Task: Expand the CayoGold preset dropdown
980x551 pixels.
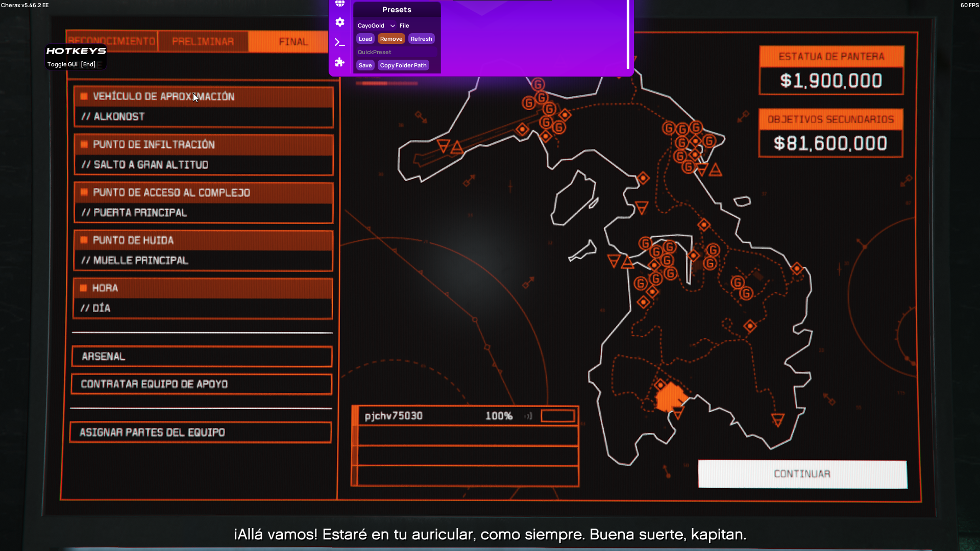Action: pyautogui.click(x=376, y=26)
